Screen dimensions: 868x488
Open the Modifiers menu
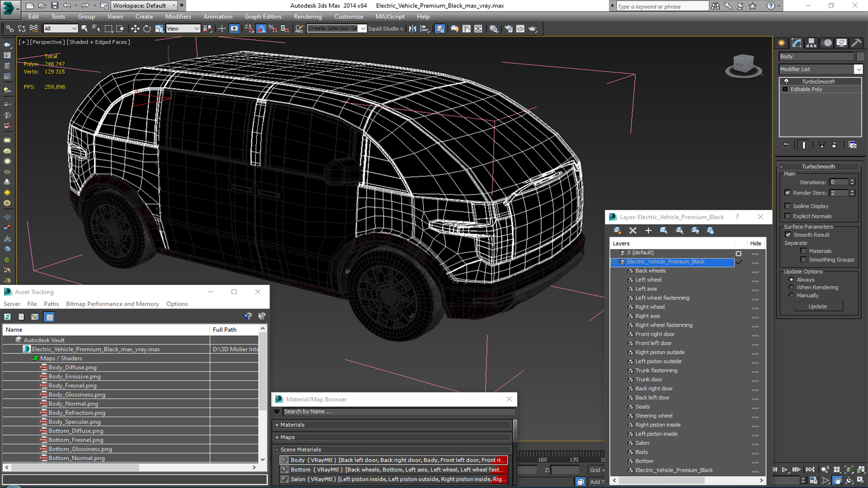pos(178,17)
